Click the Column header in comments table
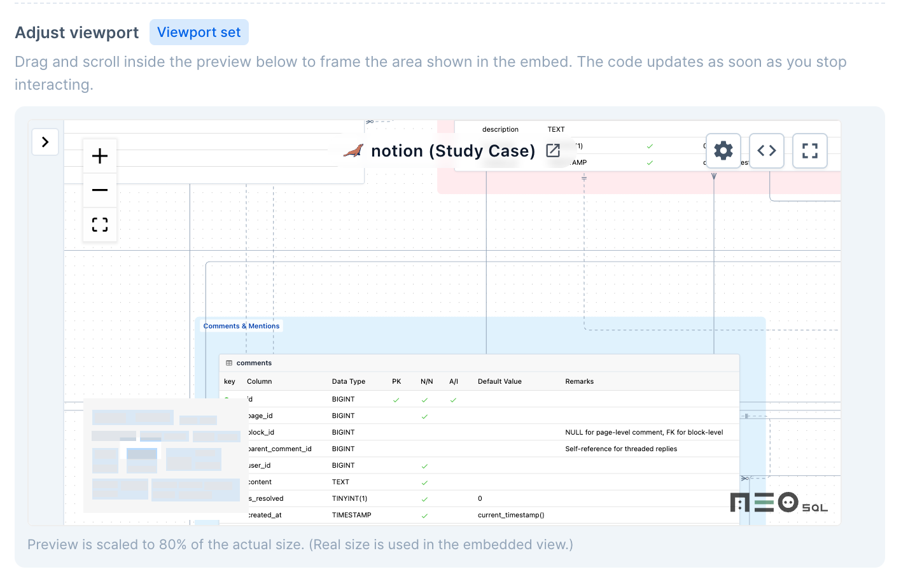 259,381
